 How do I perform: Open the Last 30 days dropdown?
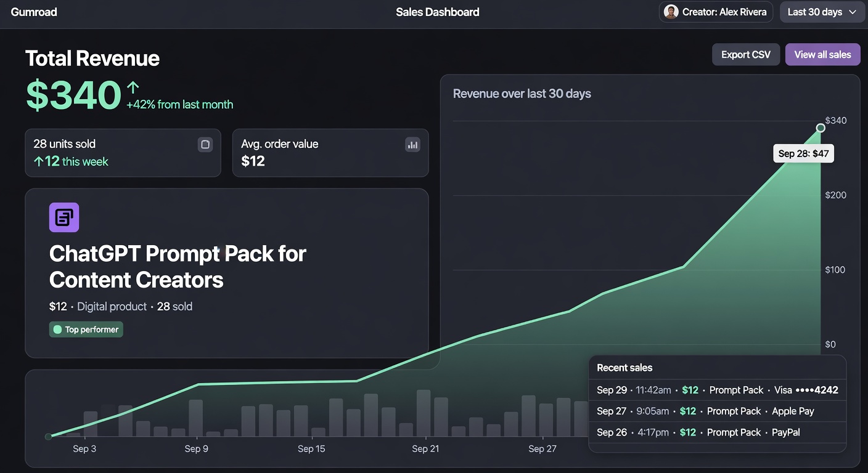coord(822,12)
